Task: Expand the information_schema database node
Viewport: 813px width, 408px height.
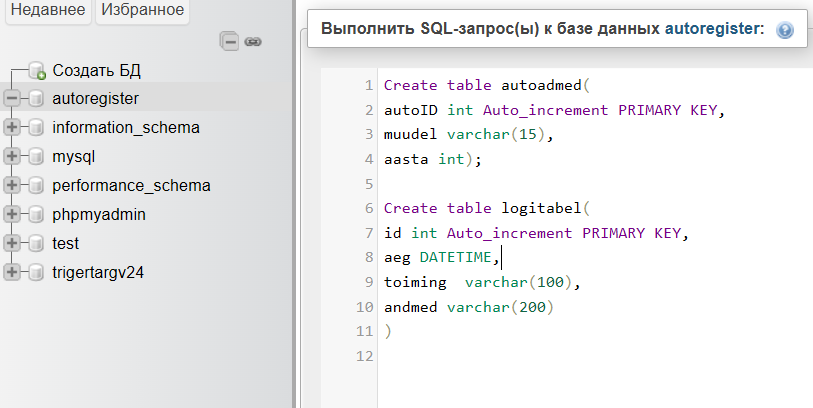Action: tap(12, 128)
